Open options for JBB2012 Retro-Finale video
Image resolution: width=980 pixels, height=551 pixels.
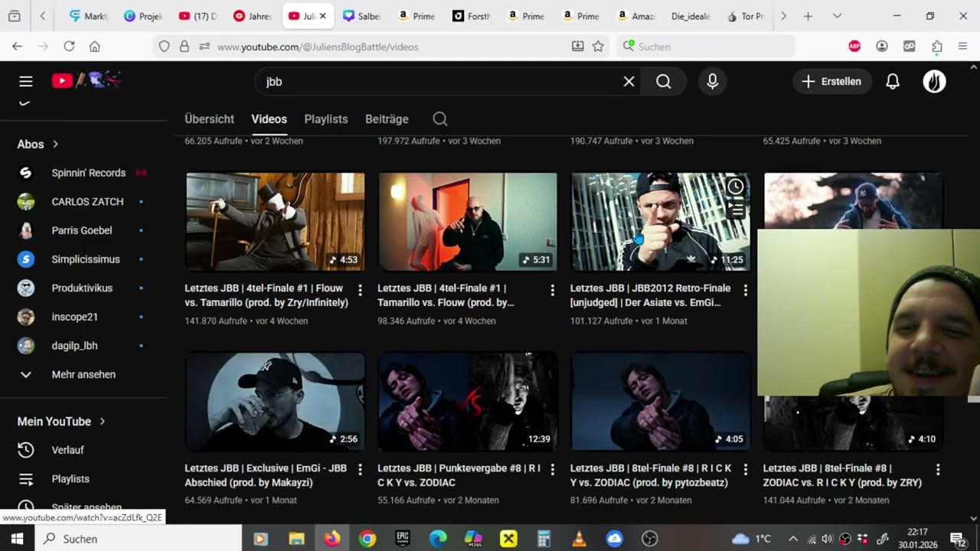pyautogui.click(x=745, y=291)
